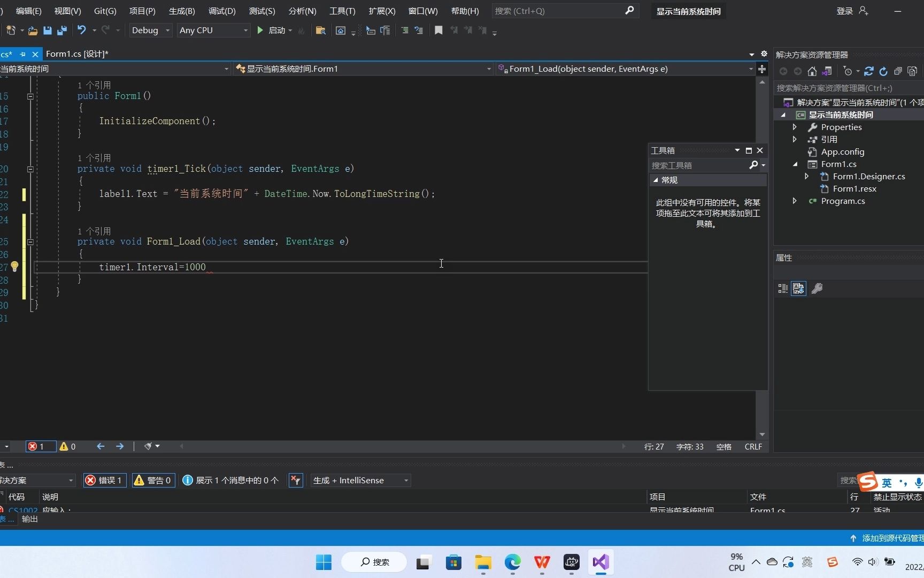
Task: Click 登录 sign-in link
Action: click(845, 11)
